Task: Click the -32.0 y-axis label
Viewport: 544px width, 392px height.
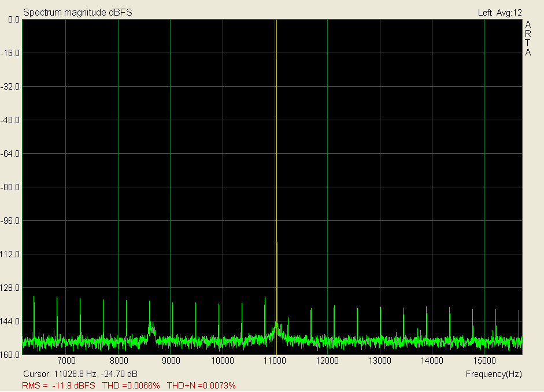Action: coord(10,87)
